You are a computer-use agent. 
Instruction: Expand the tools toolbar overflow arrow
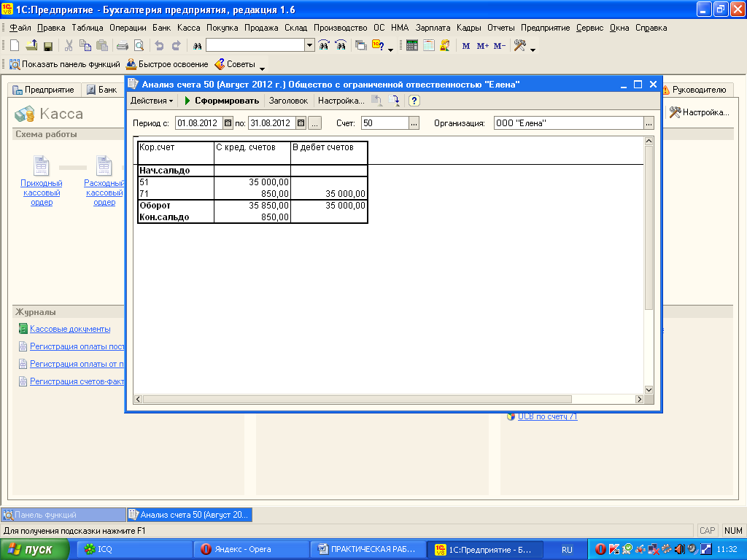pyautogui.click(x=533, y=50)
